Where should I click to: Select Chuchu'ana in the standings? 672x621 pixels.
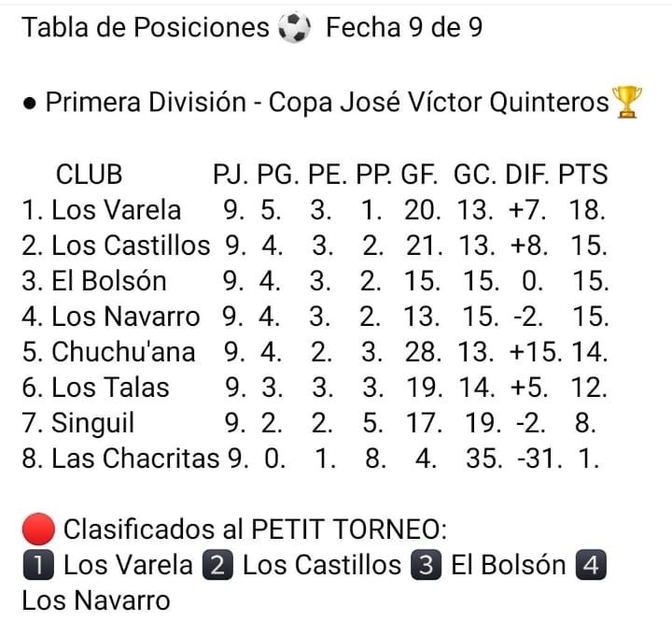click(x=123, y=352)
